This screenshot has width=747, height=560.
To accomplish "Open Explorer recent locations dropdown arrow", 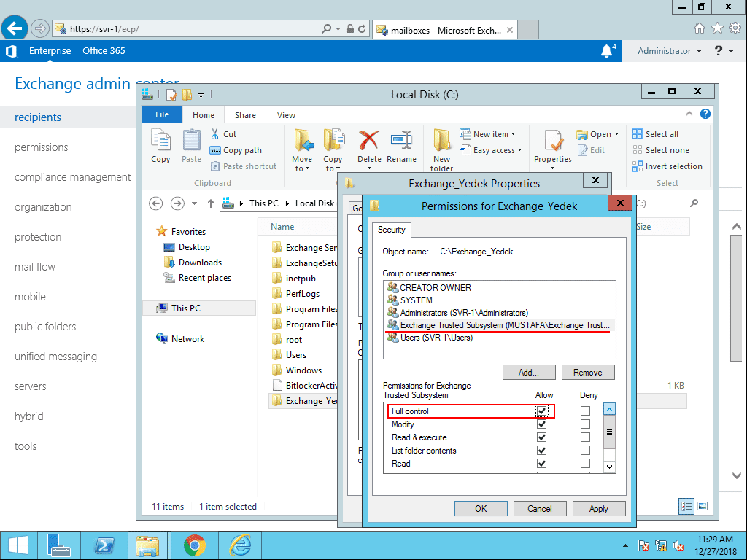I will click(194, 203).
